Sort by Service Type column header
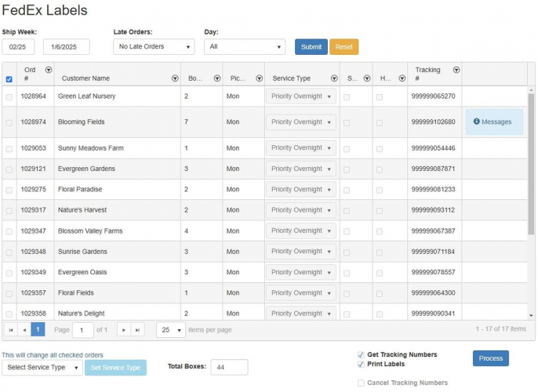Image resolution: width=538 pixels, height=392 pixels. pyautogui.click(x=291, y=78)
